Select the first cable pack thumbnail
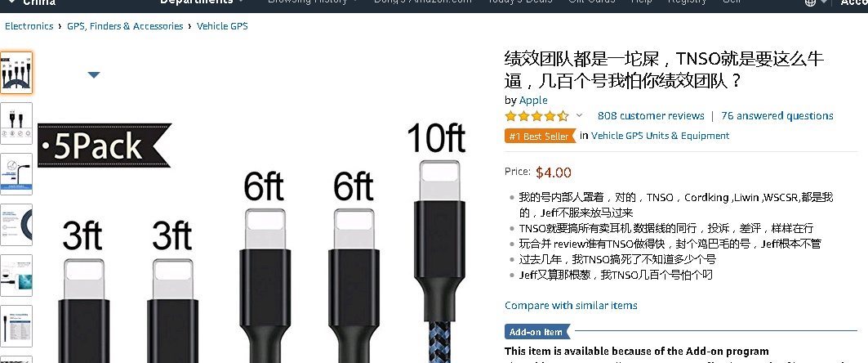The image size is (868, 363). pyautogui.click(x=16, y=73)
